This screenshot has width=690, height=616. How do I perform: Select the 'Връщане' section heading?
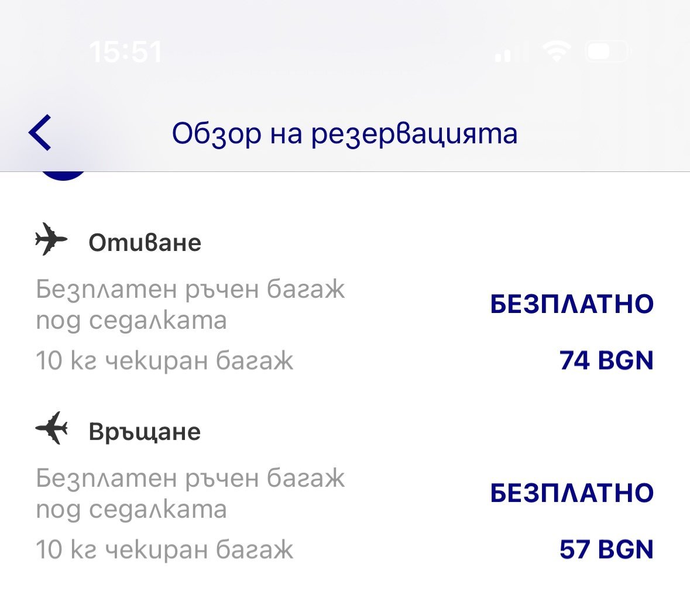click(x=145, y=432)
